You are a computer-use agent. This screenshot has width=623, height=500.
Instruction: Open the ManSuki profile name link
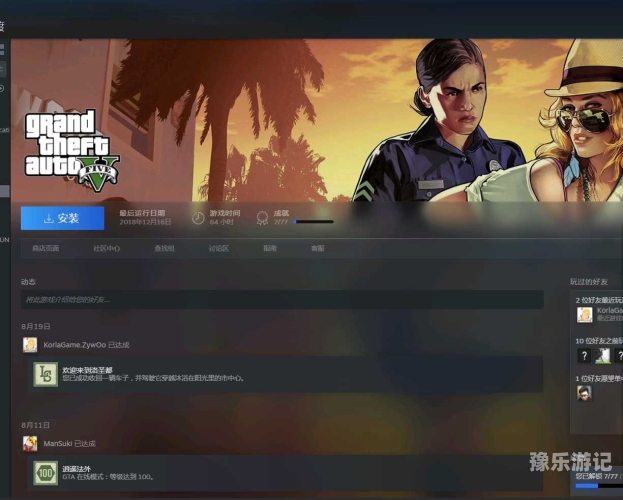point(58,444)
